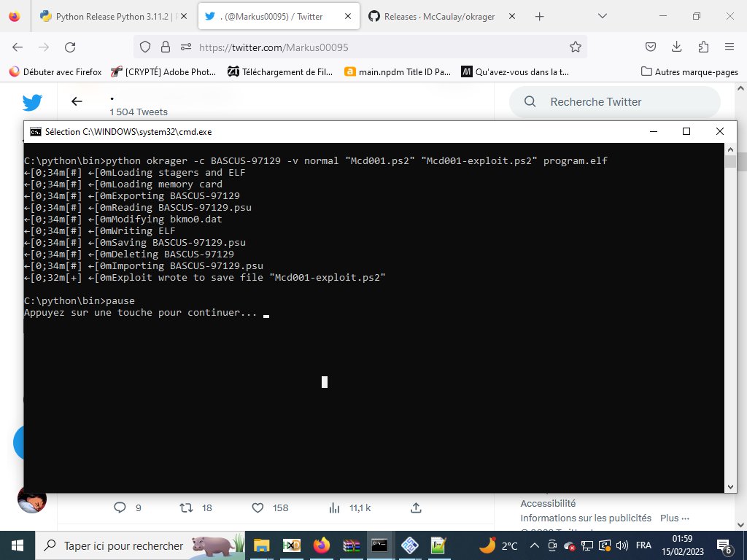
Task: Open Débuter avec Firefox bookmark
Action: (55, 72)
